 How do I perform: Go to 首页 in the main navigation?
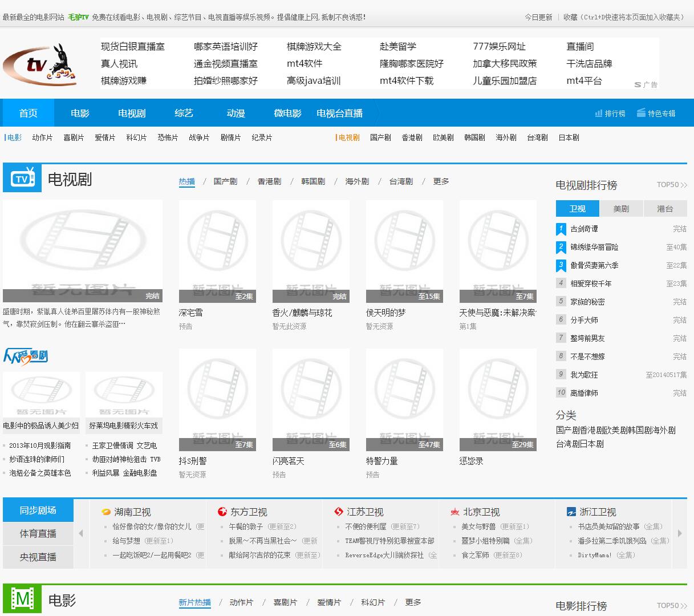(x=29, y=113)
